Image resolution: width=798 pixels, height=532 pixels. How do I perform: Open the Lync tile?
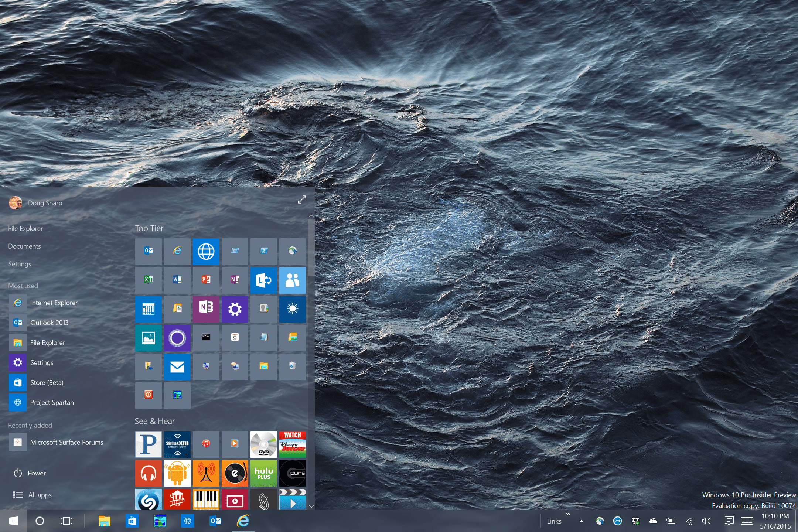[x=264, y=280]
